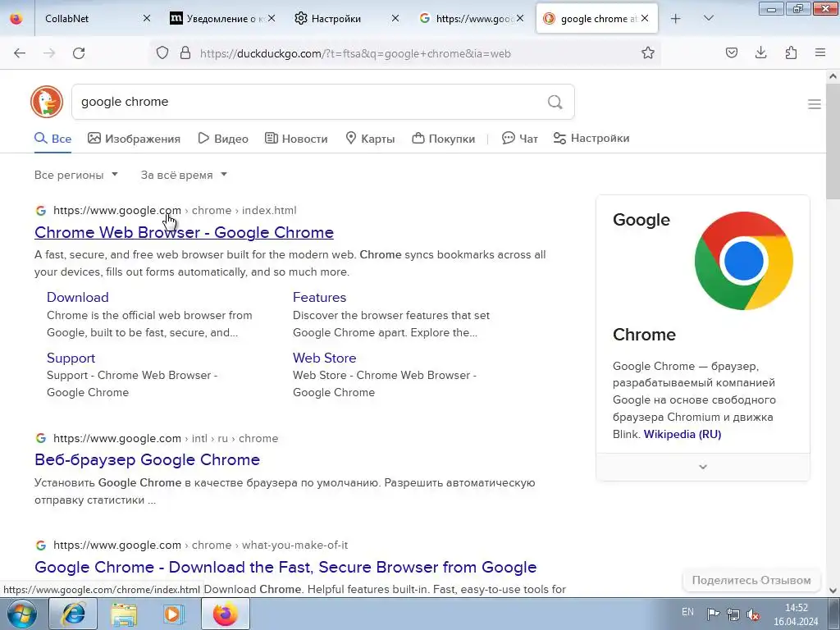Switch to the Настройки browser tab
Screen dimensions: 840x630
tap(345, 19)
